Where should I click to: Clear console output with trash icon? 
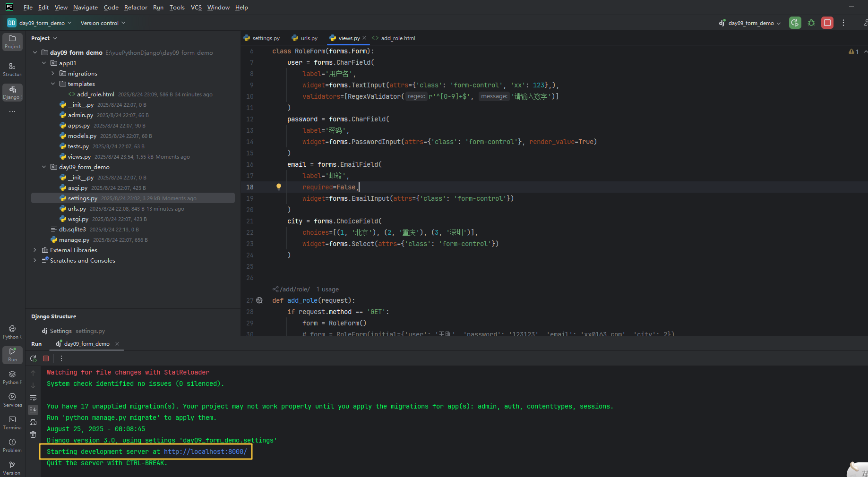point(33,434)
